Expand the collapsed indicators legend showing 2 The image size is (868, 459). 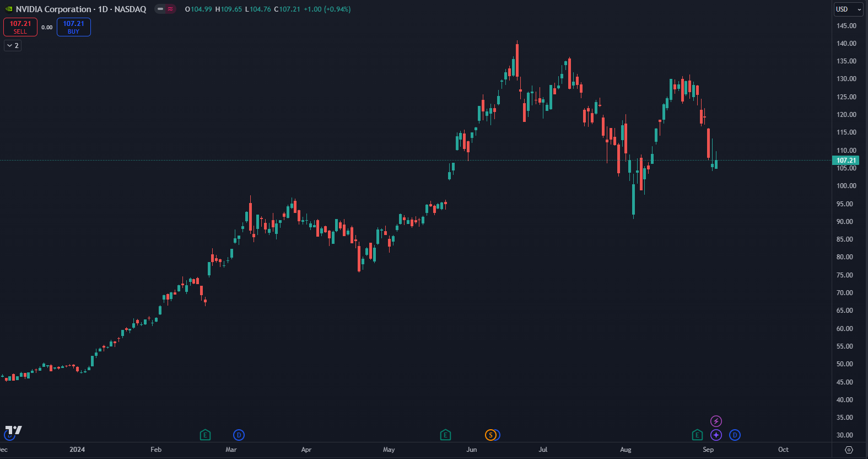click(13, 46)
